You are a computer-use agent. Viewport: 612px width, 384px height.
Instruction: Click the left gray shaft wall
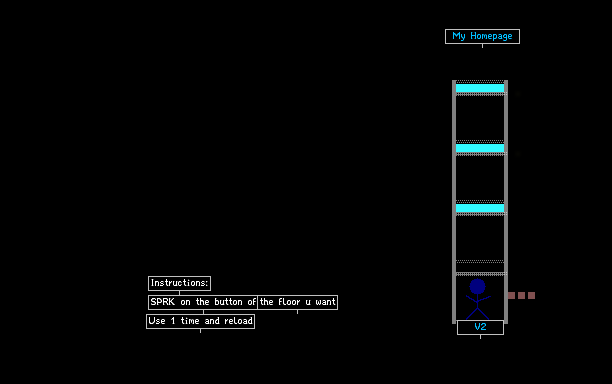pos(454,202)
